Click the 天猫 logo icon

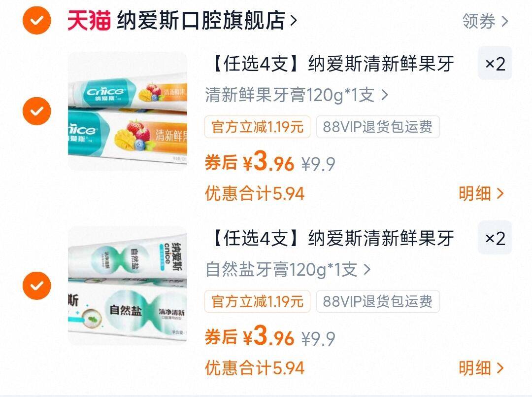pyautogui.click(x=89, y=20)
